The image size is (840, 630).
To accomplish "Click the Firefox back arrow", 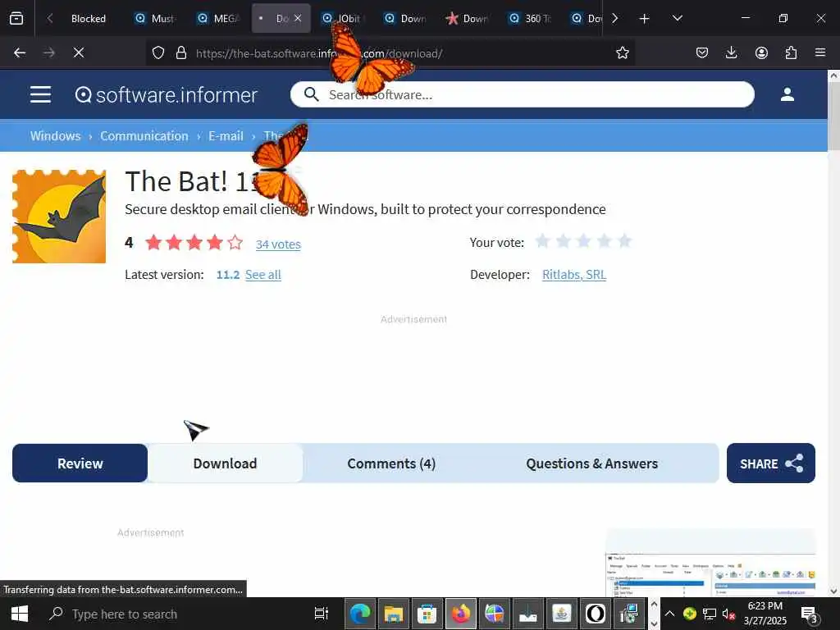I will coord(20,52).
